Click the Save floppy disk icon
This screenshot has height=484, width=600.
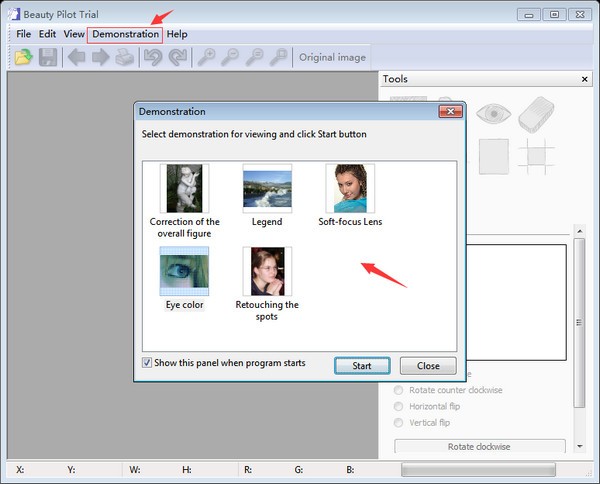(47, 58)
